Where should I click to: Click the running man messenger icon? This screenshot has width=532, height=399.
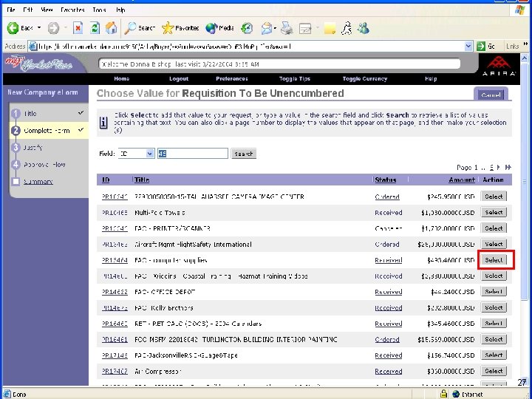[x=347, y=28]
